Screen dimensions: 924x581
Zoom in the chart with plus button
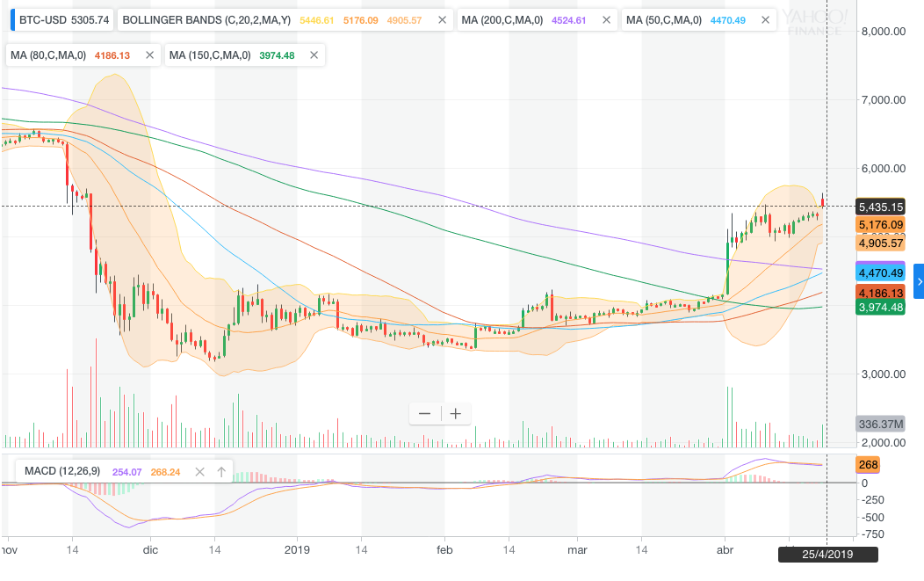tap(456, 413)
